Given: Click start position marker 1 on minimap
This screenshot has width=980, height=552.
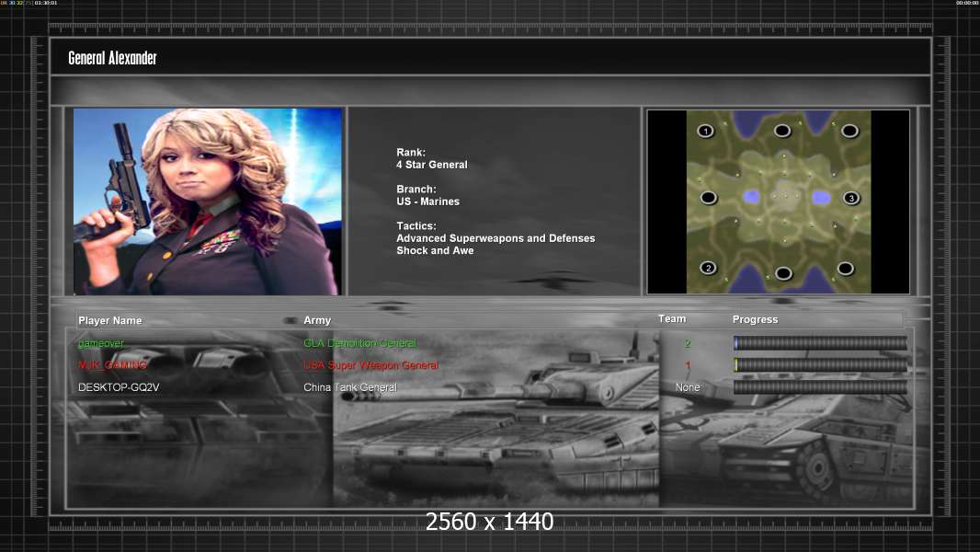Looking at the screenshot, I should 706,131.
